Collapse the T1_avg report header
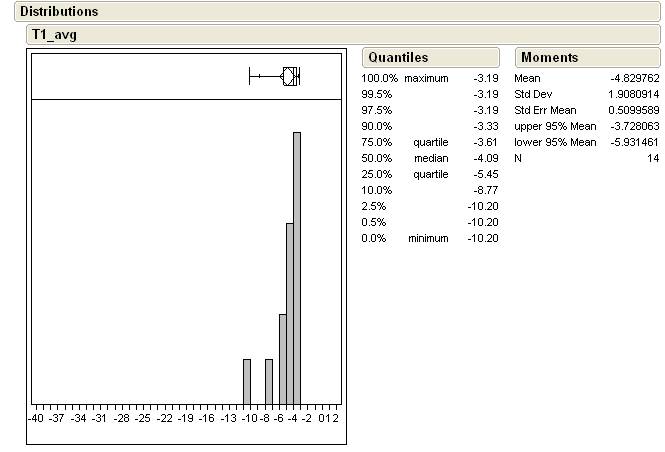The image size is (665, 452). (54, 34)
